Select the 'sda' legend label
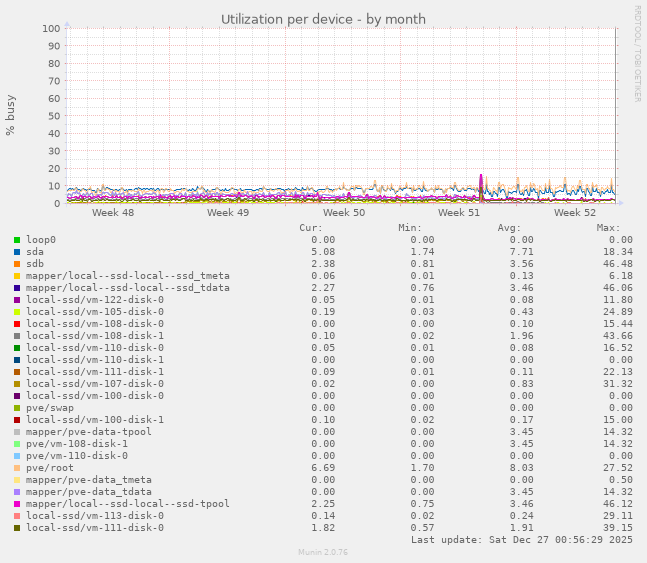This screenshot has width=647, height=563. 35,252
